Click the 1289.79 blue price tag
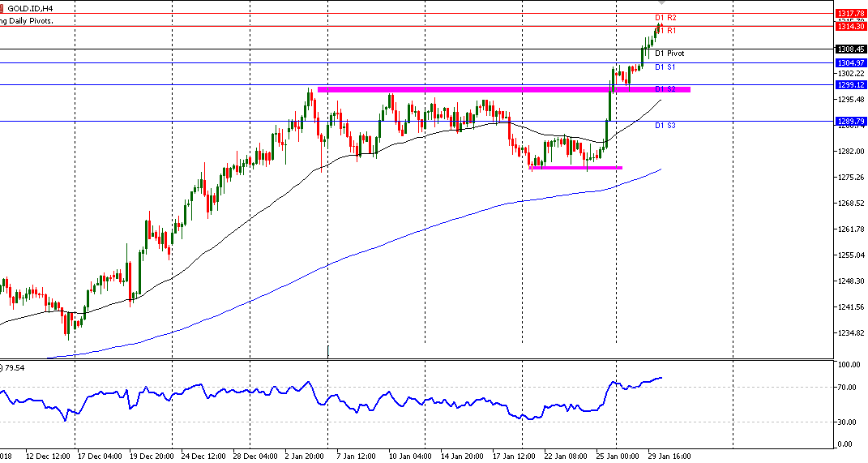 pyautogui.click(x=851, y=122)
